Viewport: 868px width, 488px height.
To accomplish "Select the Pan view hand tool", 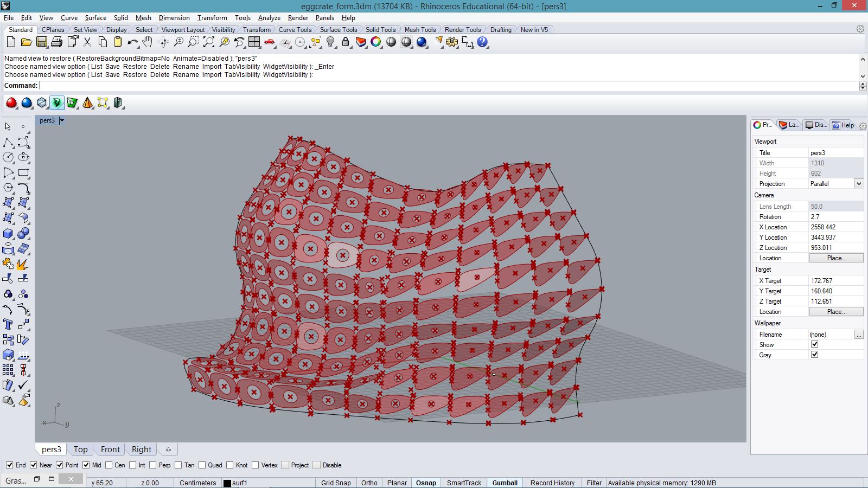I will (x=148, y=42).
